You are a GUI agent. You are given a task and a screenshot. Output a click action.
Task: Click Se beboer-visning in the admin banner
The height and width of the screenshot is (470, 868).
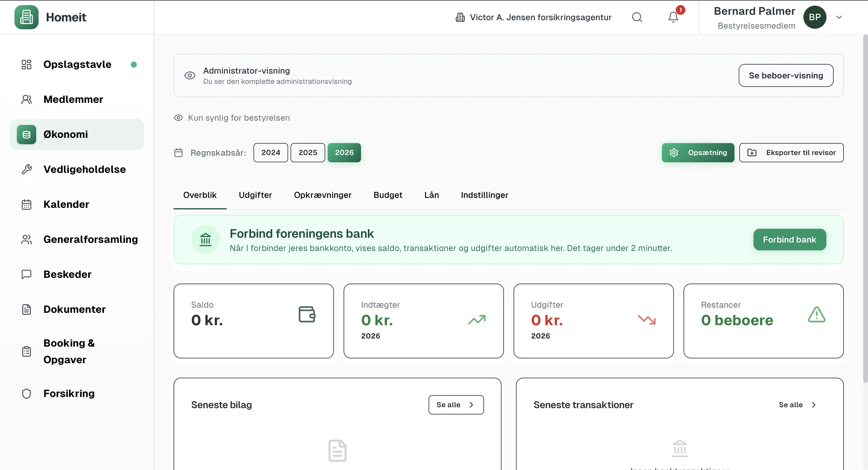coord(786,75)
